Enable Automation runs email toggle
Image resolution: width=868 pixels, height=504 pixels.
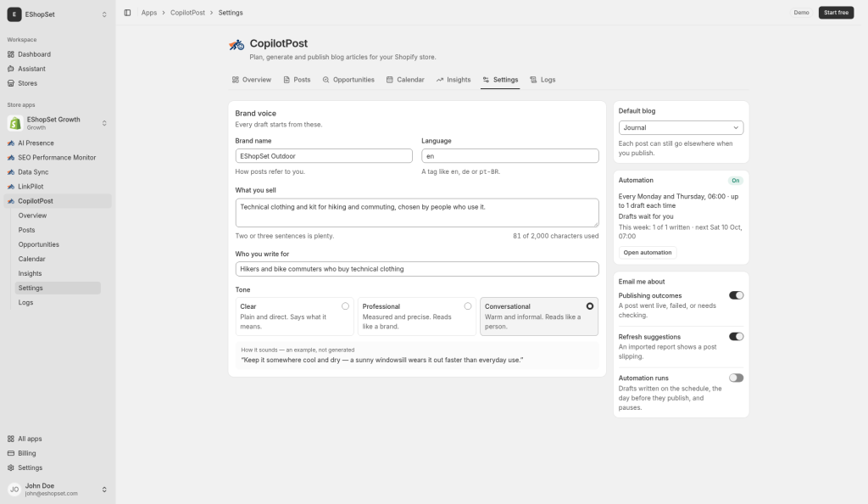pyautogui.click(x=737, y=378)
